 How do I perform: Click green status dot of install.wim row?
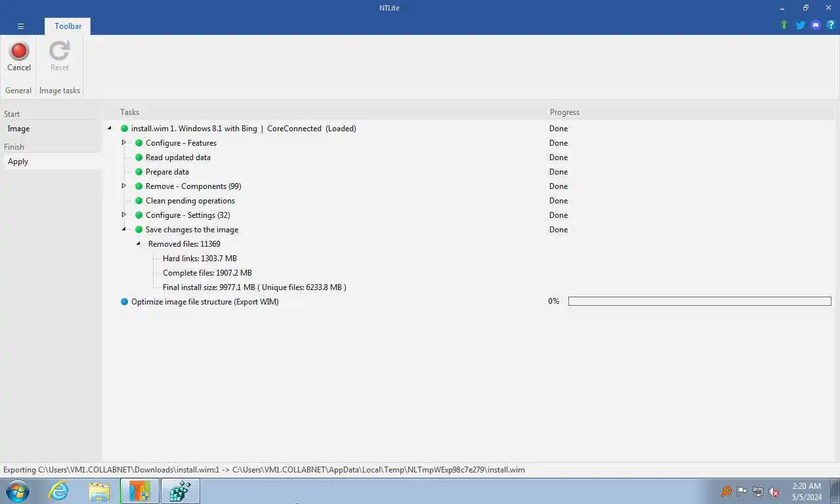pos(125,129)
